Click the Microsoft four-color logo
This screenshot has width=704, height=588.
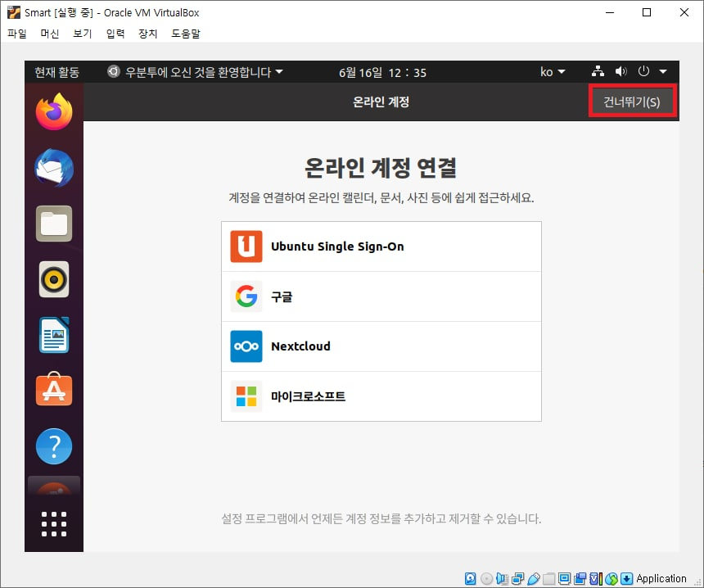pos(246,396)
